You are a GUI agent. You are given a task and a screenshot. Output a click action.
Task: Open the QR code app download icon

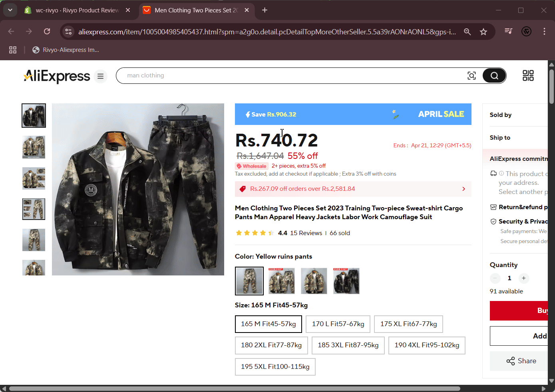[x=528, y=75]
